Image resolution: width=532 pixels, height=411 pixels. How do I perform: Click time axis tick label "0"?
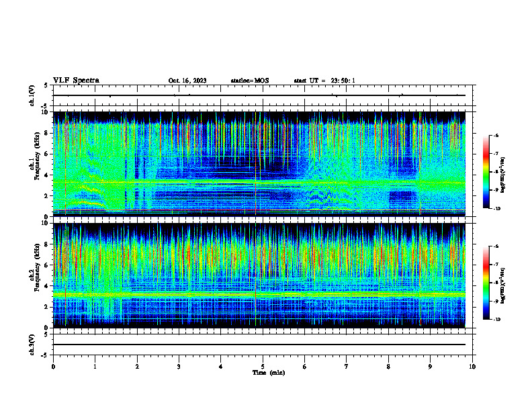point(53,367)
